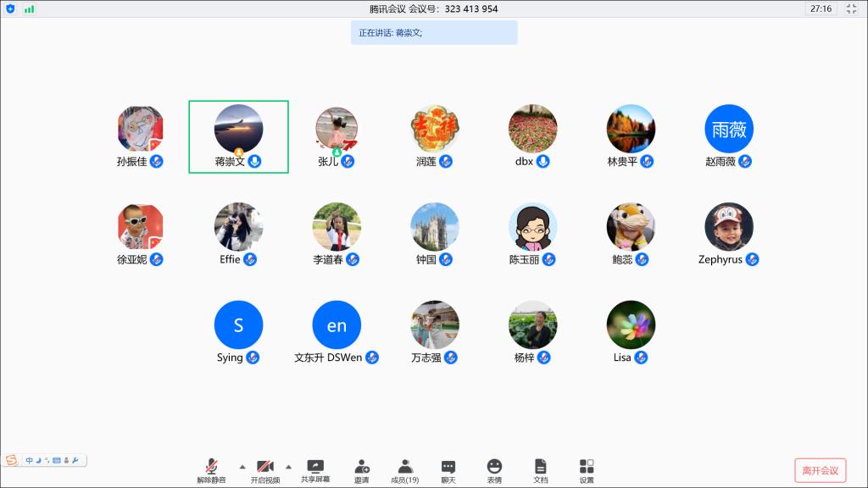
Task: Click the Leave Meeting (离开会议) button
Action: (x=820, y=470)
